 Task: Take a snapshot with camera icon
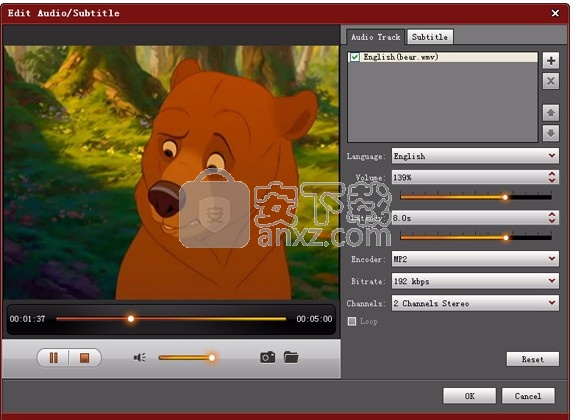click(268, 357)
